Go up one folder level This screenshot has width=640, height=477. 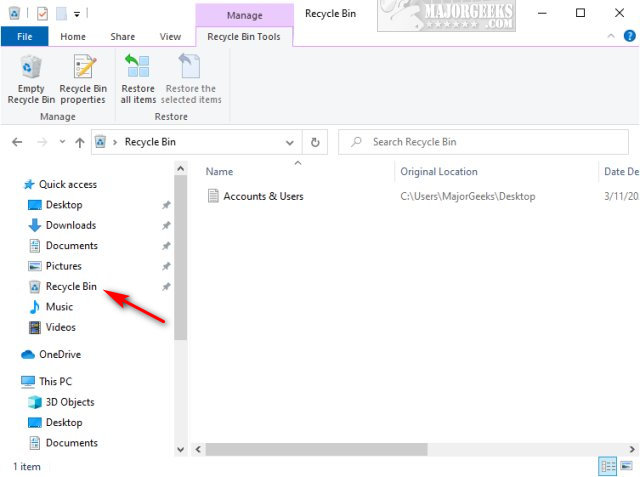coord(79,142)
